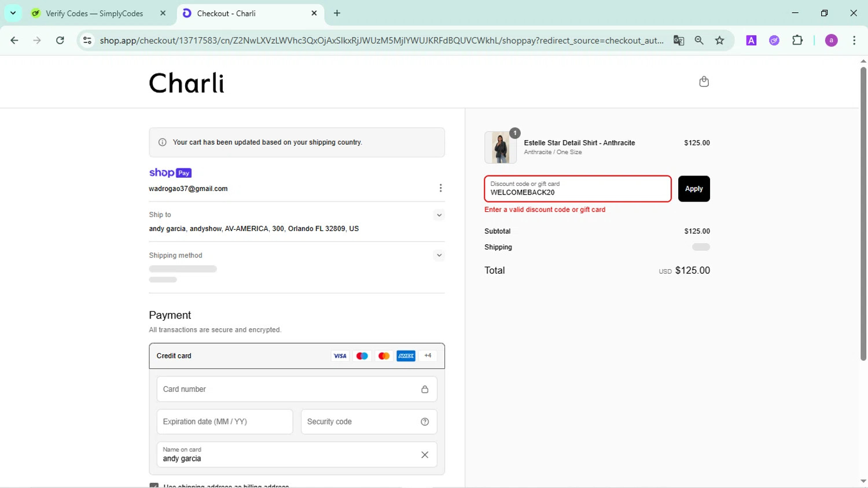Screen dimensions: 868x488
Task: Click the wadrogao37@gmail.com email text
Action: point(188,189)
